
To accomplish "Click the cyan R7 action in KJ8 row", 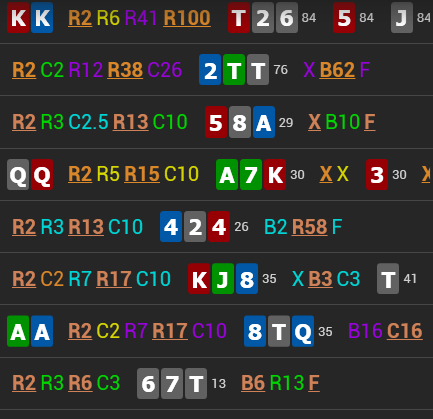I will click(x=80, y=278).
